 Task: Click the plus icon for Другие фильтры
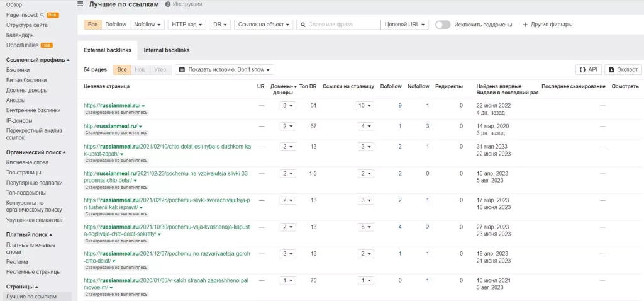[x=525, y=25]
